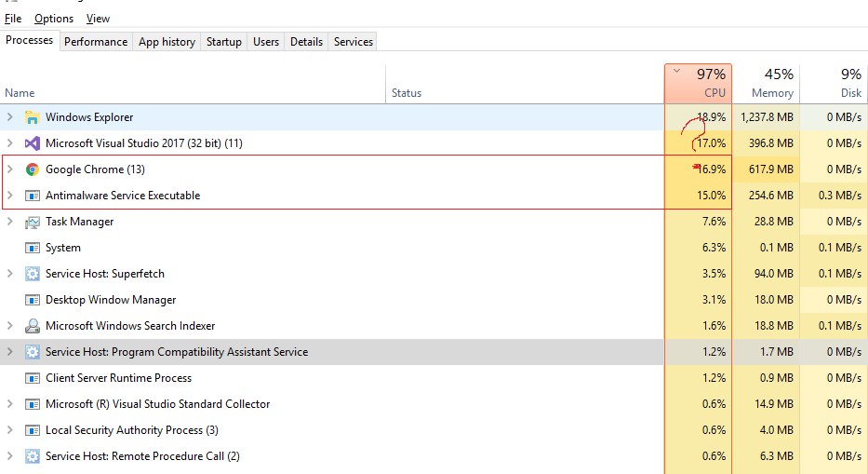Expand Microsoft Visual Studio 2017 process group

coord(9,143)
